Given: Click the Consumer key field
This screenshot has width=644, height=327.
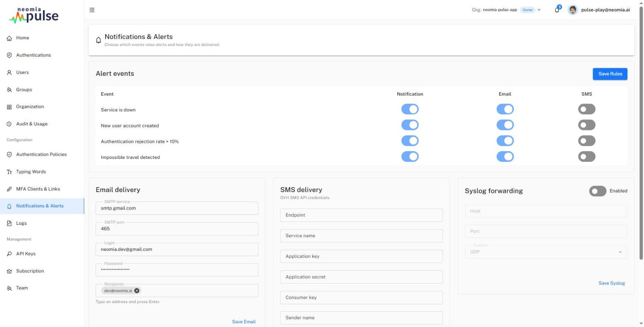Looking at the screenshot, I should (361, 297).
